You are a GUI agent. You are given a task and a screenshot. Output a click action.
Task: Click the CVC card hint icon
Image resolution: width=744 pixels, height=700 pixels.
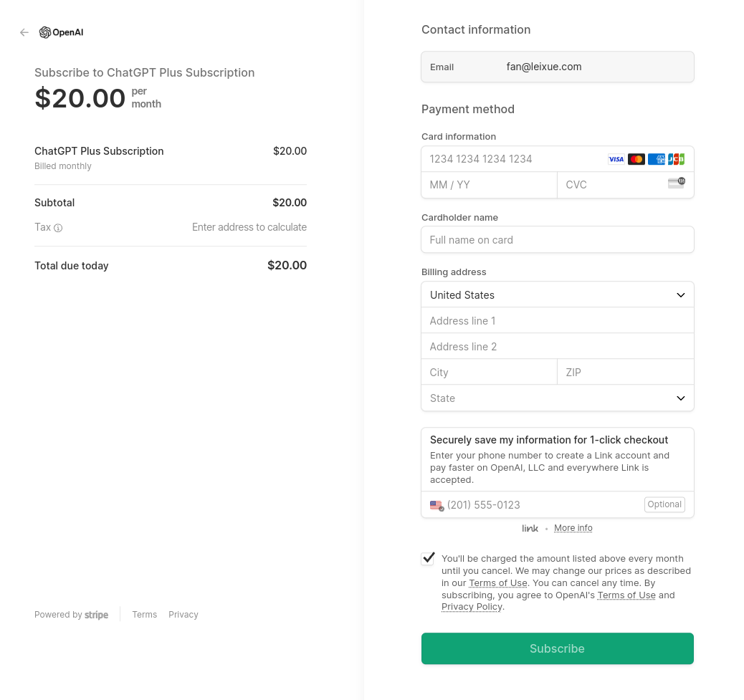(x=676, y=183)
